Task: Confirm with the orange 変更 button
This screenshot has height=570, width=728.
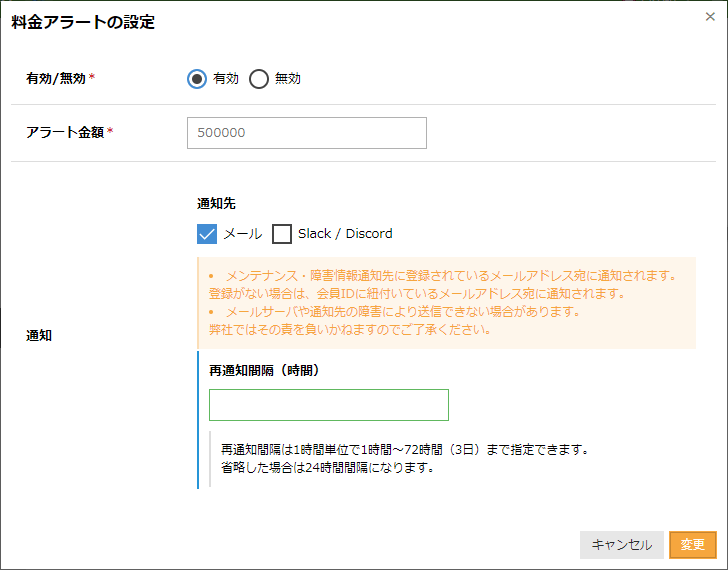Action: tap(692, 544)
